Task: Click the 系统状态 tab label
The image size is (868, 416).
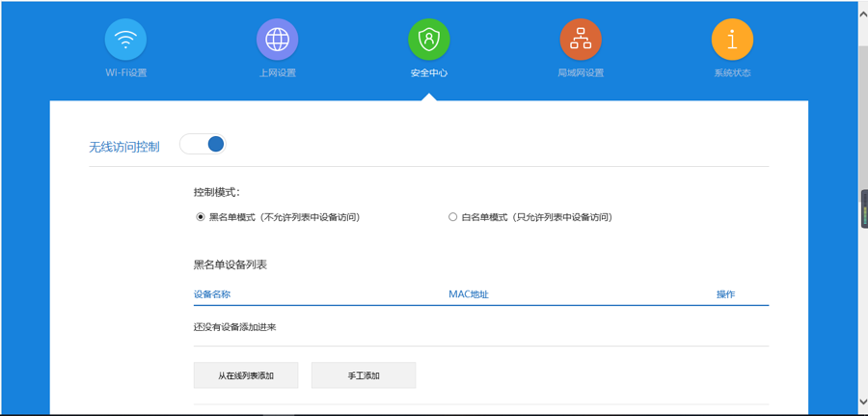Action: click(732, 73)
